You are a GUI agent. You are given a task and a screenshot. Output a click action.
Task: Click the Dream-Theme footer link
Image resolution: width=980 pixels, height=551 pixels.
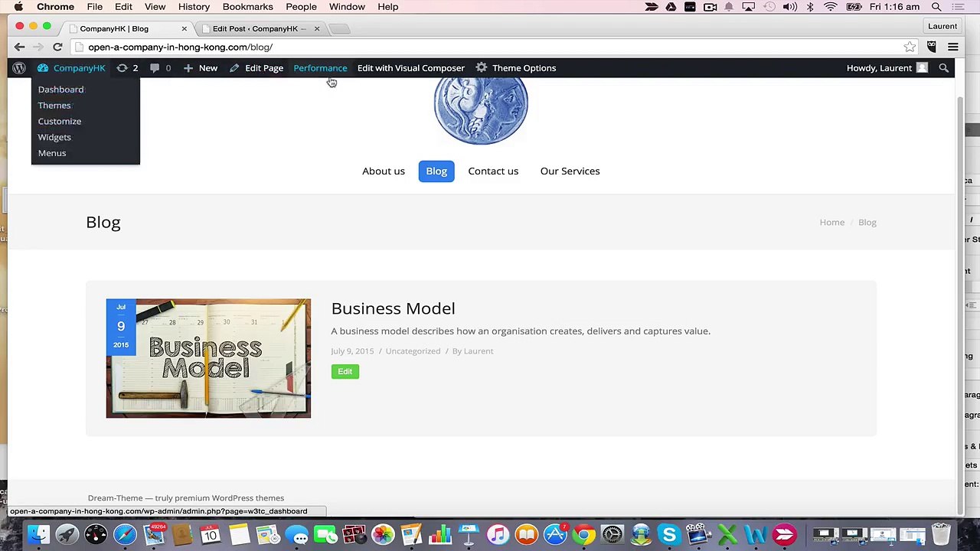[x=116, y=498]
